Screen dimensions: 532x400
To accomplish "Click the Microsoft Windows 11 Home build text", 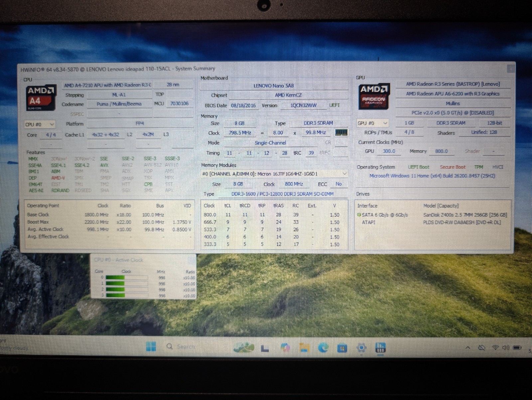I will (432, 176).
